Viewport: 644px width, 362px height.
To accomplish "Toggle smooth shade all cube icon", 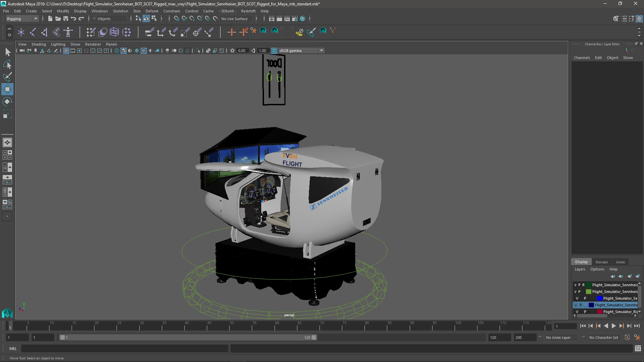I will [123, 51].
